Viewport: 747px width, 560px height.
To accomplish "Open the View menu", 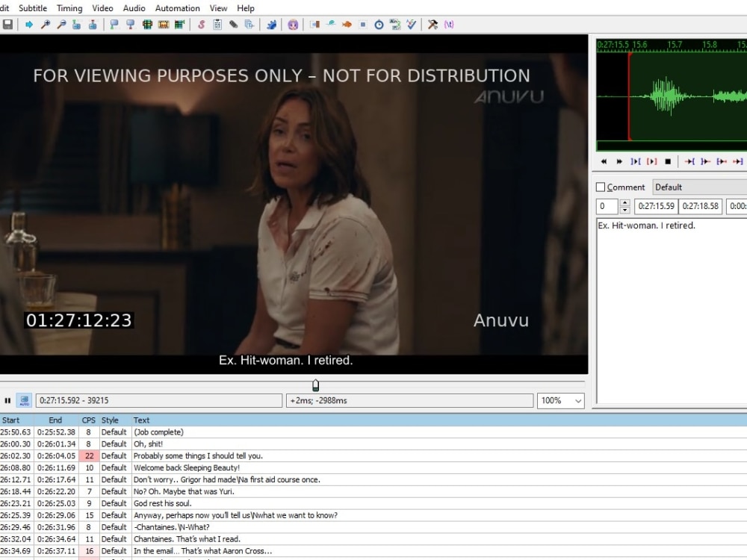I will pyautogui.click(x=219, y=8).
